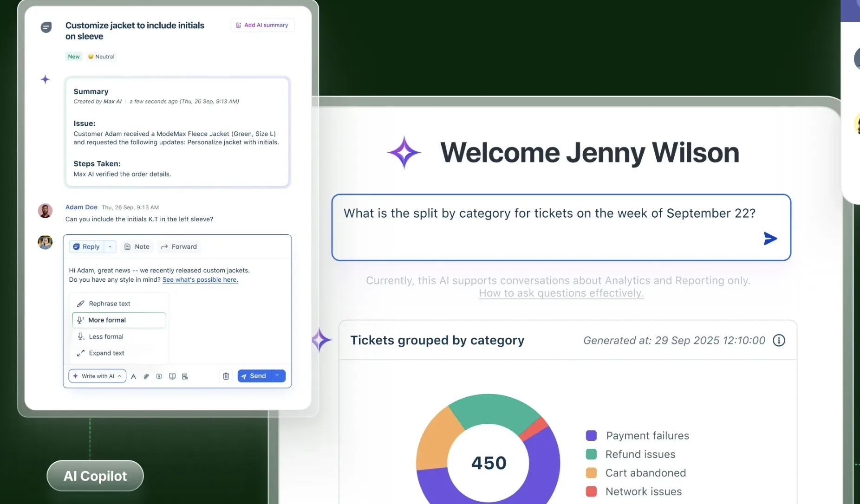Attach a file using the paperclip icon
The image size is (860, 504).
[x=146, y=376]
